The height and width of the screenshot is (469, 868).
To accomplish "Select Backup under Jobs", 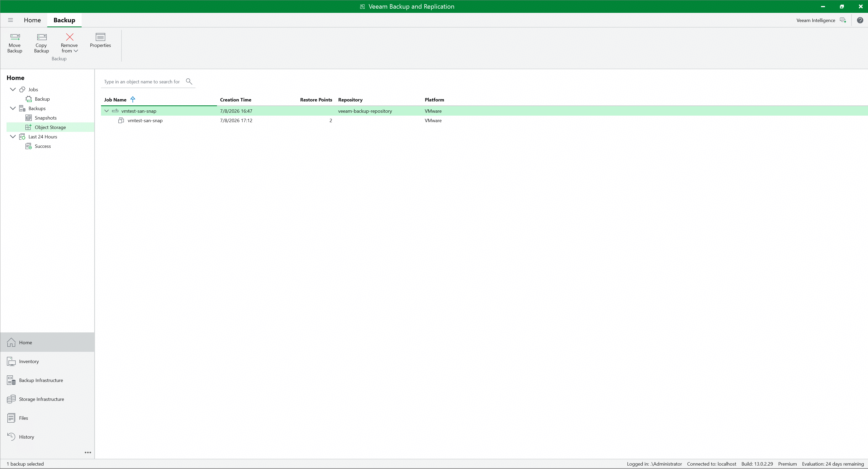I will coord(42,99).
